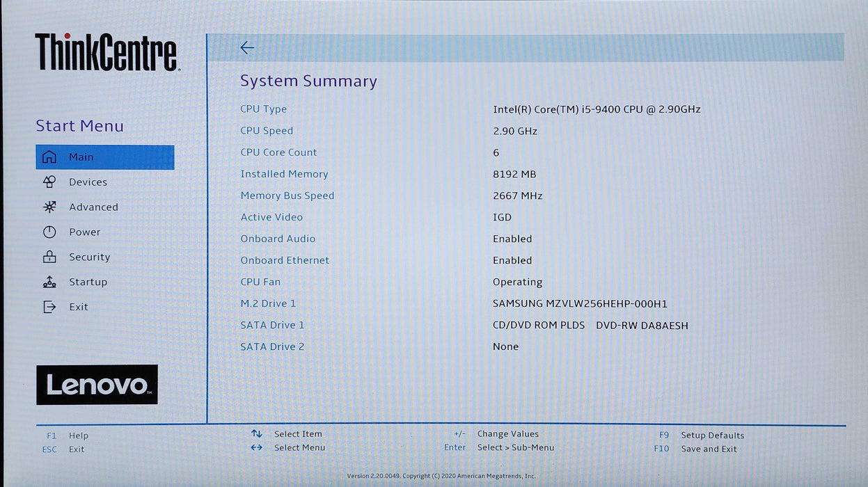Image resolution: width=868 pixels, height=487 pixels.
Task: Click the 8192 MB value
Action: coord(514,174)
